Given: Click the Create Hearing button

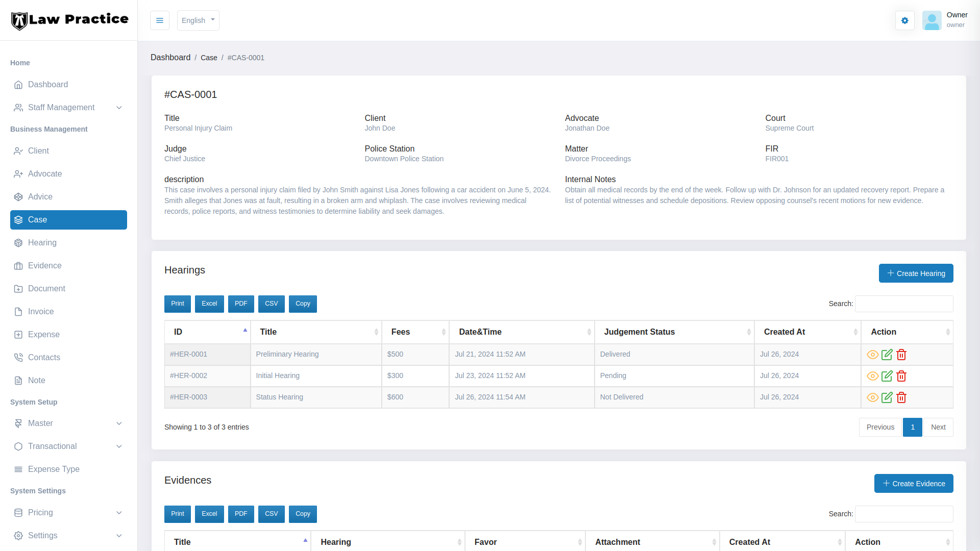Looking at the screenshot, I should (916, 273).
